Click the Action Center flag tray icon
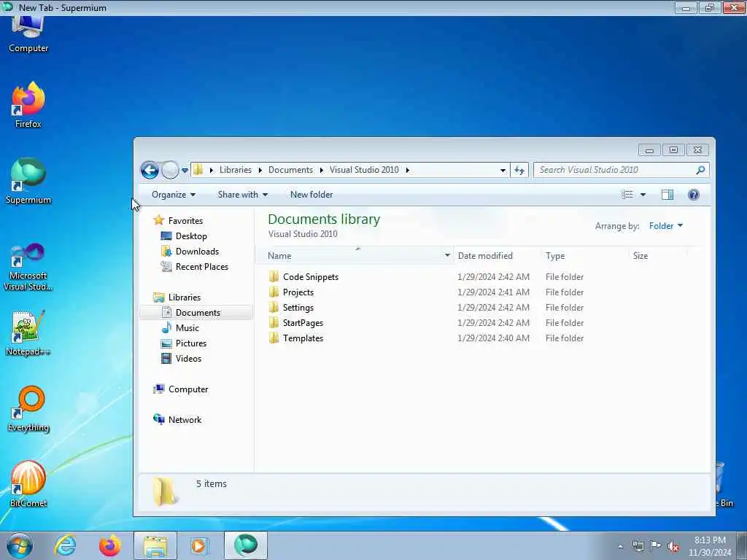This screenshot has height=560, width=747. pyautogui.click(x=656, y=546)
